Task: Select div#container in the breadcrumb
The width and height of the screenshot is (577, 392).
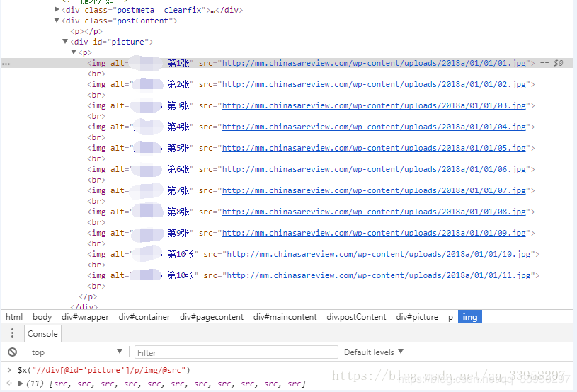Action: pyautogui.click(x=144, y=316)
